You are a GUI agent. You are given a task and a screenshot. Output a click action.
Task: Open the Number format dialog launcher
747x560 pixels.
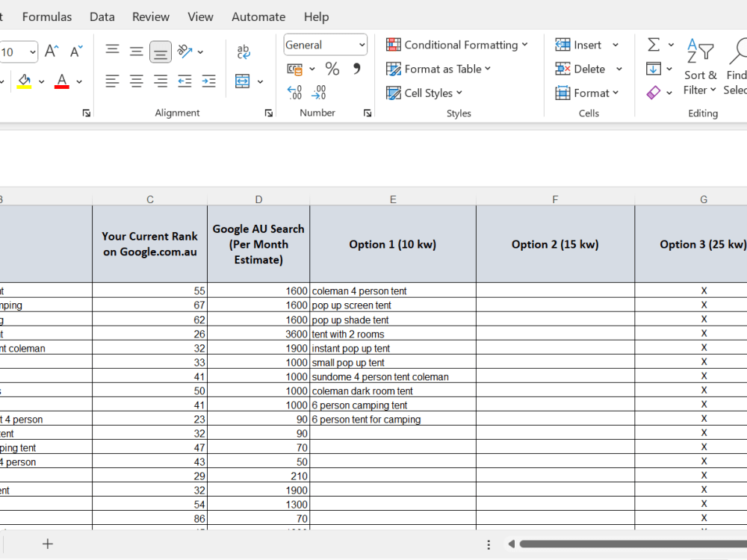pos(368,113)
